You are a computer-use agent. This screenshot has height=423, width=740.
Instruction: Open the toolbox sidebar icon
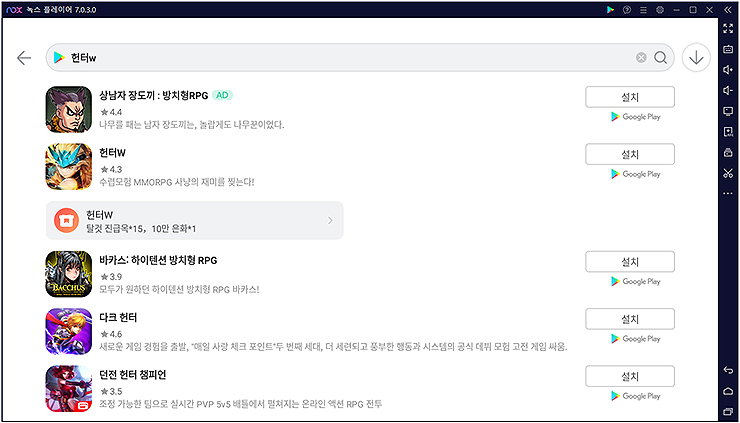pyautogui.click(x=728, y=152)
